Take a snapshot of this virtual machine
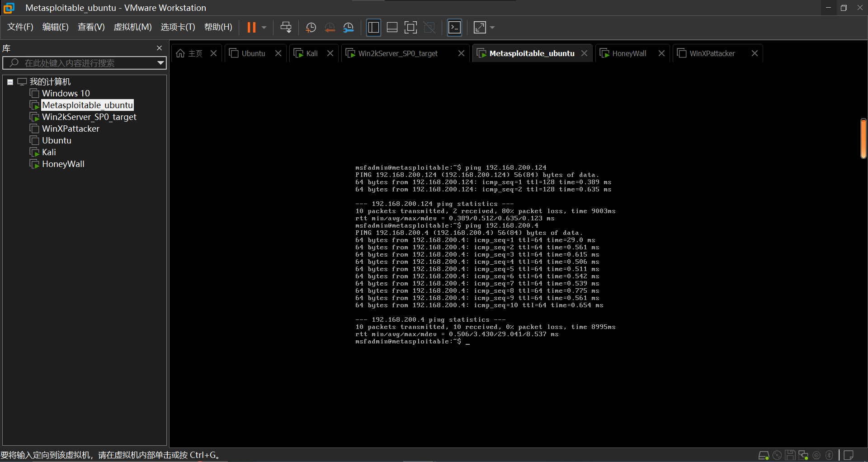The width and height of the screenshot is (868, 462). tap(311, 28)
